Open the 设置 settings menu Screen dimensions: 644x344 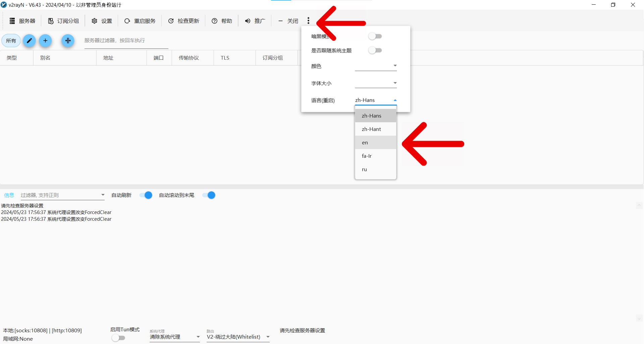point(102,21)
